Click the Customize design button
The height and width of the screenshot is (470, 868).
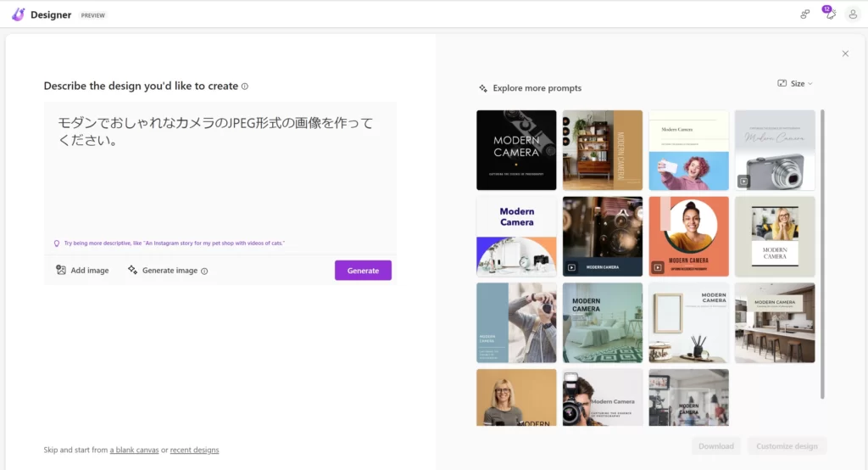787,446
